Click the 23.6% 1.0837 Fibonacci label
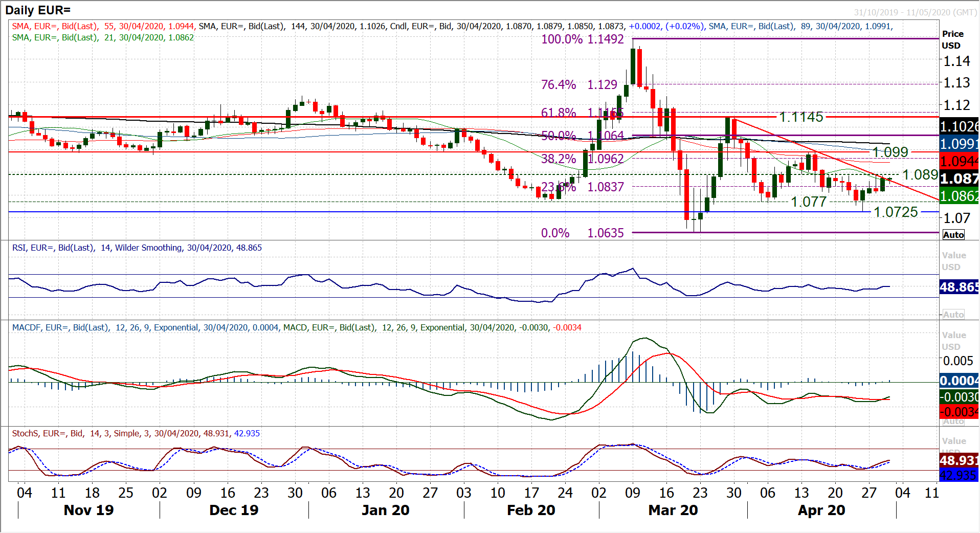The width and height of the screenshot is (980, 533). tap(583, 187)
